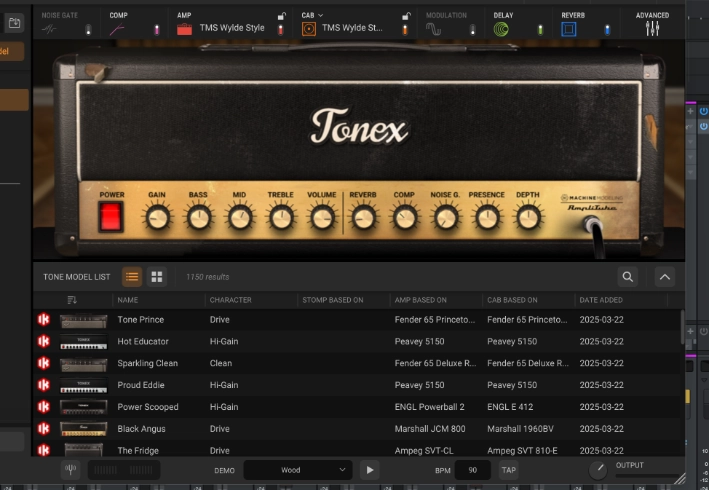Image resolution: width=709 pixels, height=490 pixels.
Task: Click the GAIN knob
Action: (157, 218)
